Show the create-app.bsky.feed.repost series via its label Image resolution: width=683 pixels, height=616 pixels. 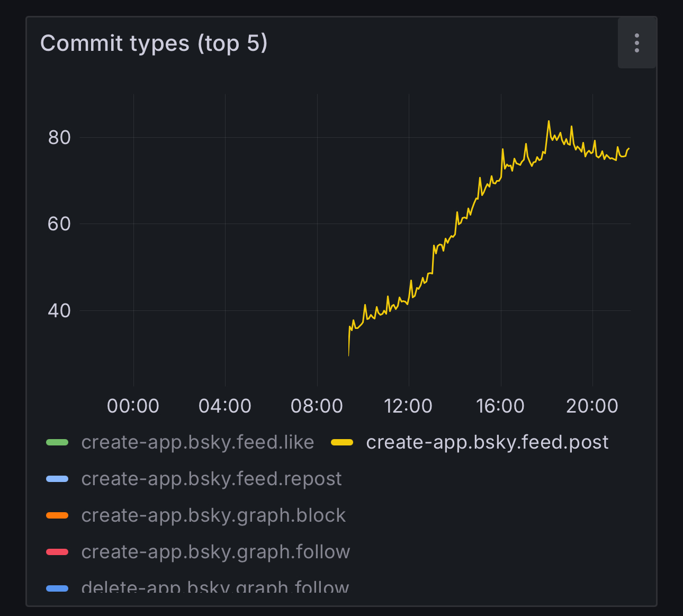pyautogui.click(x=211, y=479)
